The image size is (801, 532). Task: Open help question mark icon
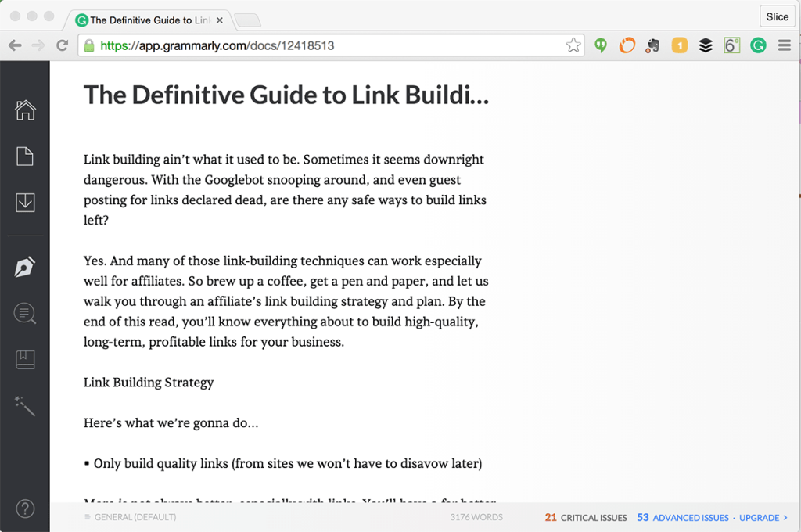[25, 509]
